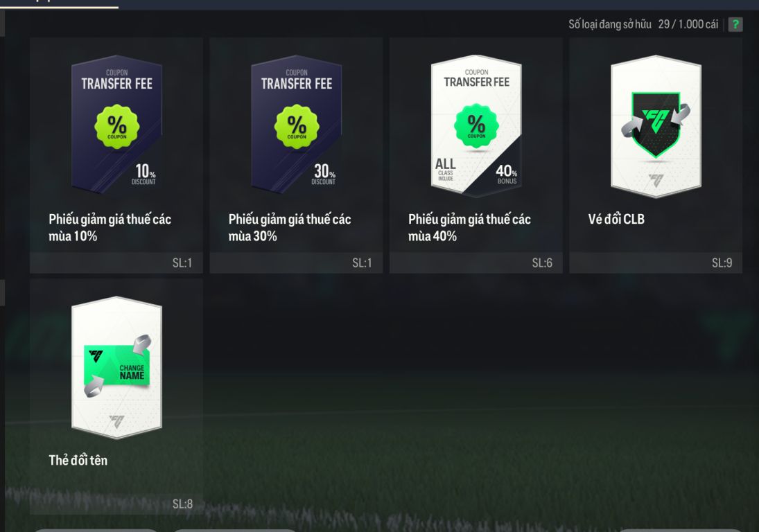Click the SL:9 quantity bar of Vé đổi CLB
The width and height of the screenshot is (759, 532).
656,263
